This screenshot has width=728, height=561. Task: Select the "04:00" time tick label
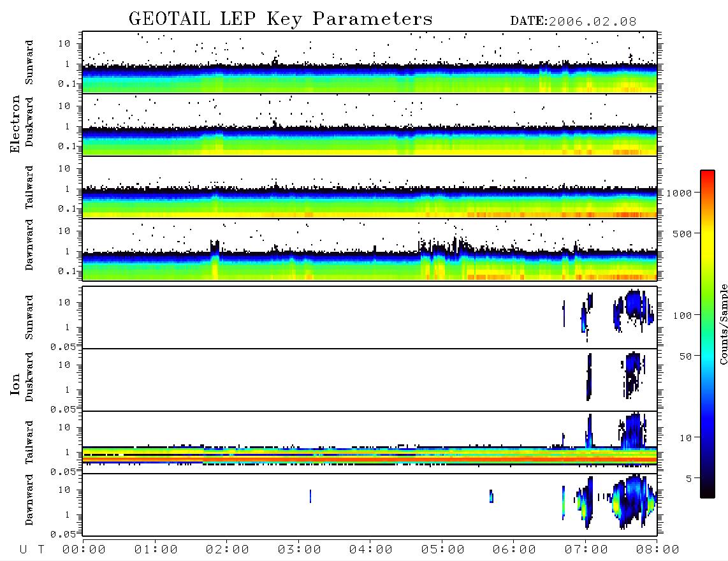coord(371,550)
